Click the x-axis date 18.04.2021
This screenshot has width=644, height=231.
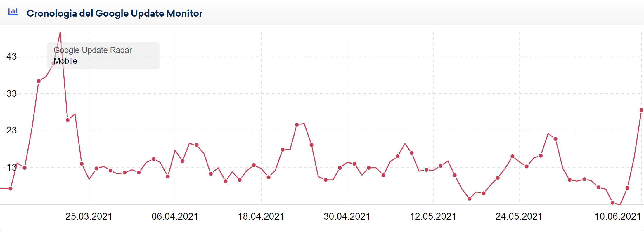pos(261,216)
